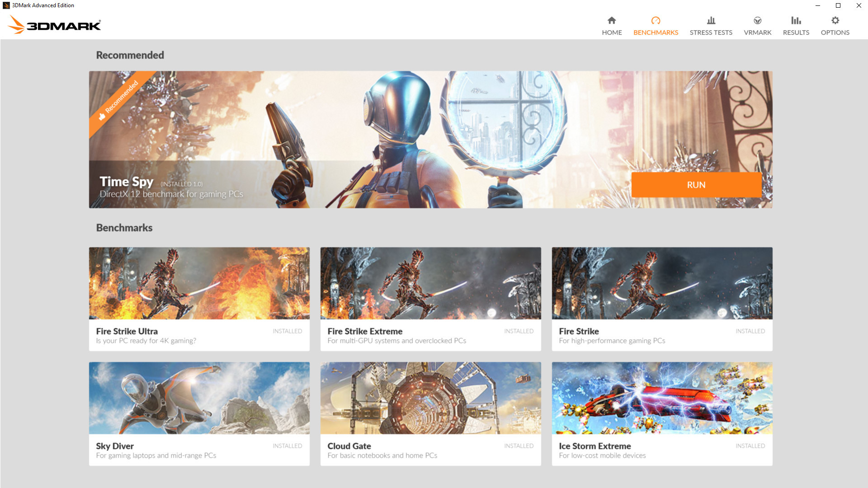Click 'For gaming laptops and mid-range PCs'
This screenshot has width=868, height=488.
156,455
